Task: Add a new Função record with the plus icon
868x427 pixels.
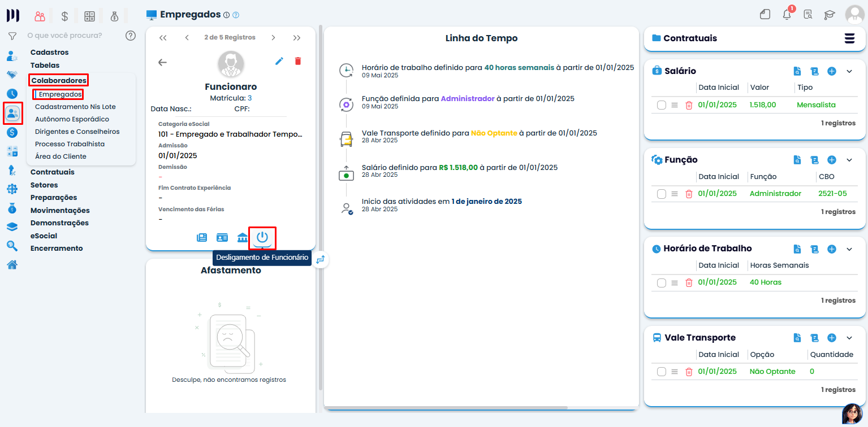Action: [832, 160]
